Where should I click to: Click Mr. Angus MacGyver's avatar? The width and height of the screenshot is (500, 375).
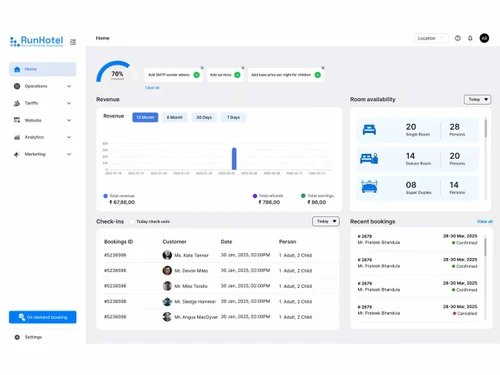[x=167, y=317]
